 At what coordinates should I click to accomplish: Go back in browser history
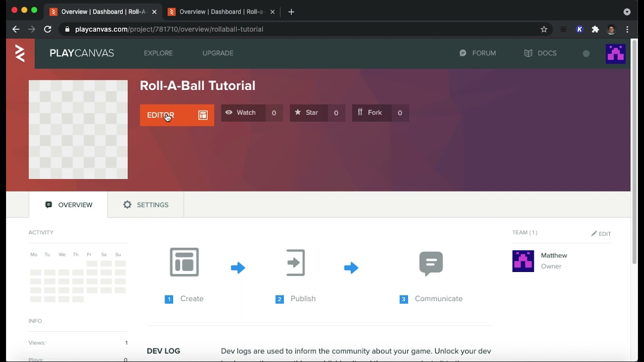tap(16, 29)
